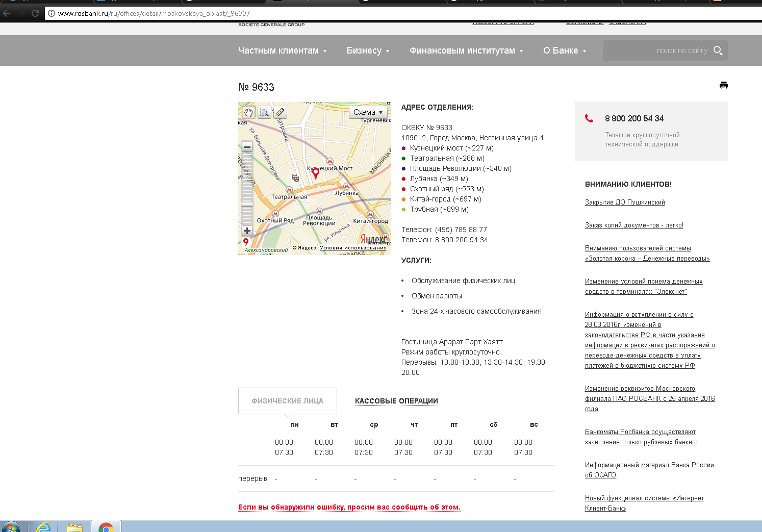The image size is (762, 532).
Task: Open Банка России ОСАГО info link
Action: click(x=649, y=470)
